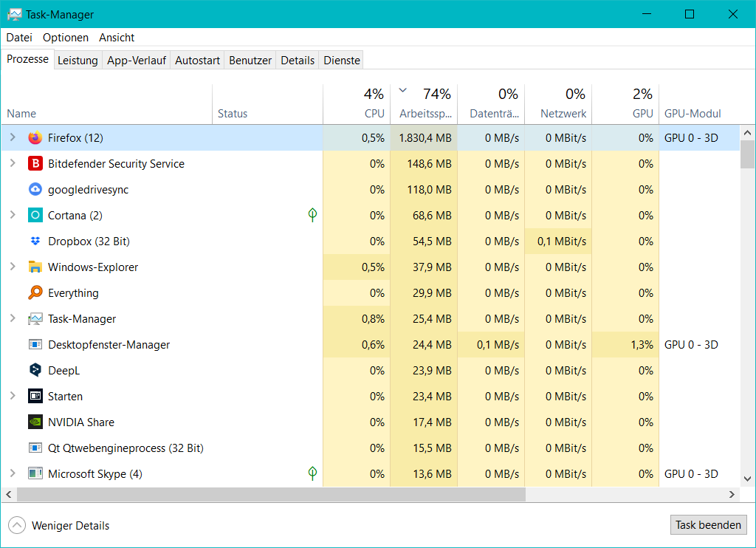The height and width of the screenshot is (548, 756).
Task: Click the Windows-Explorer folder icon
Action: (35, 267)
